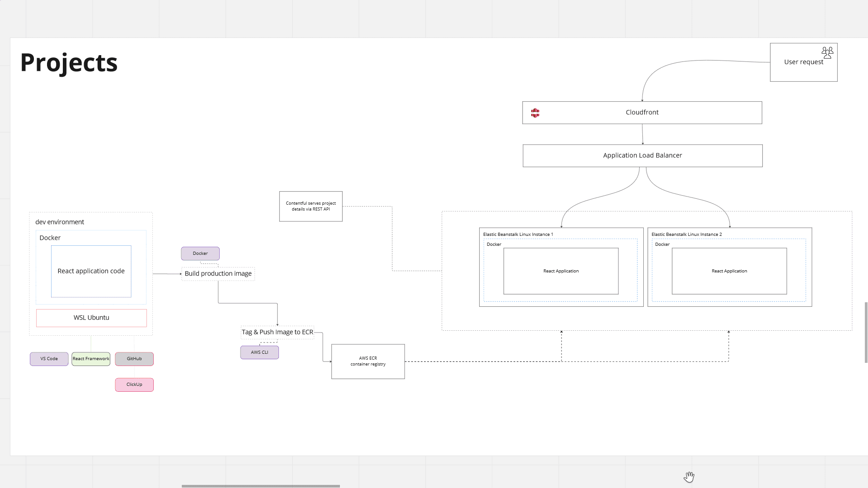868x488 pixels.
Task: Click React Application box in Instance 1
Action: (561, 271)
